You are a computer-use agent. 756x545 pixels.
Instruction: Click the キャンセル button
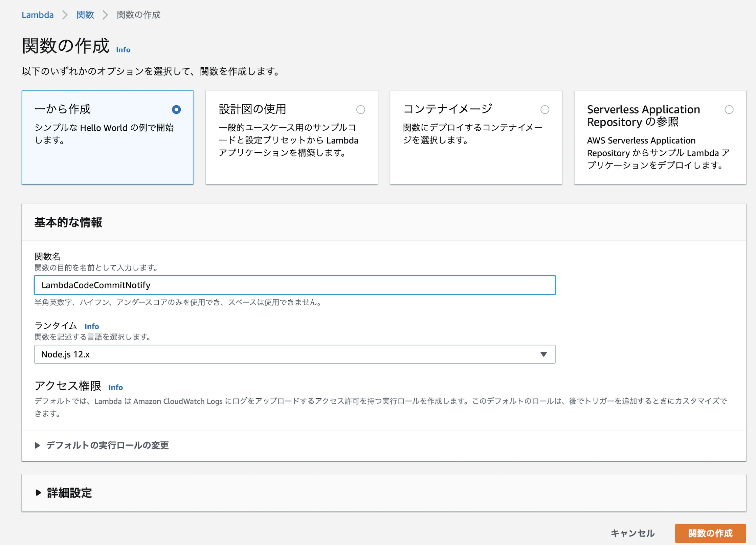[632, 533]
